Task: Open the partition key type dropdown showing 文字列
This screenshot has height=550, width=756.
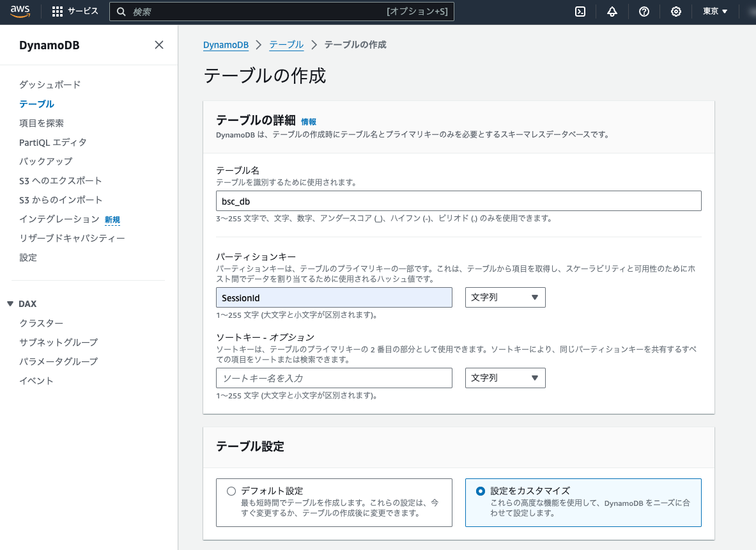Action: point(505,297)
